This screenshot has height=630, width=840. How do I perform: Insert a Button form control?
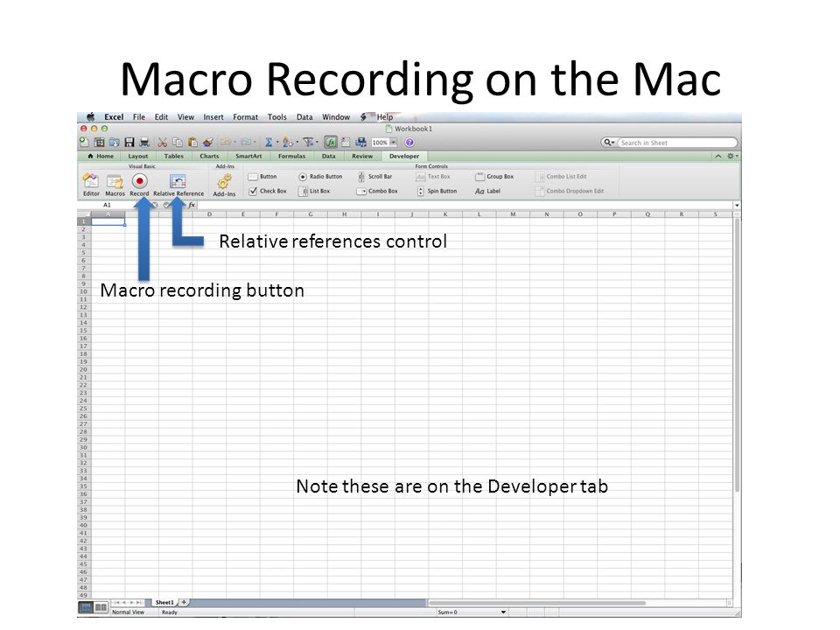[x=262, y=176]
